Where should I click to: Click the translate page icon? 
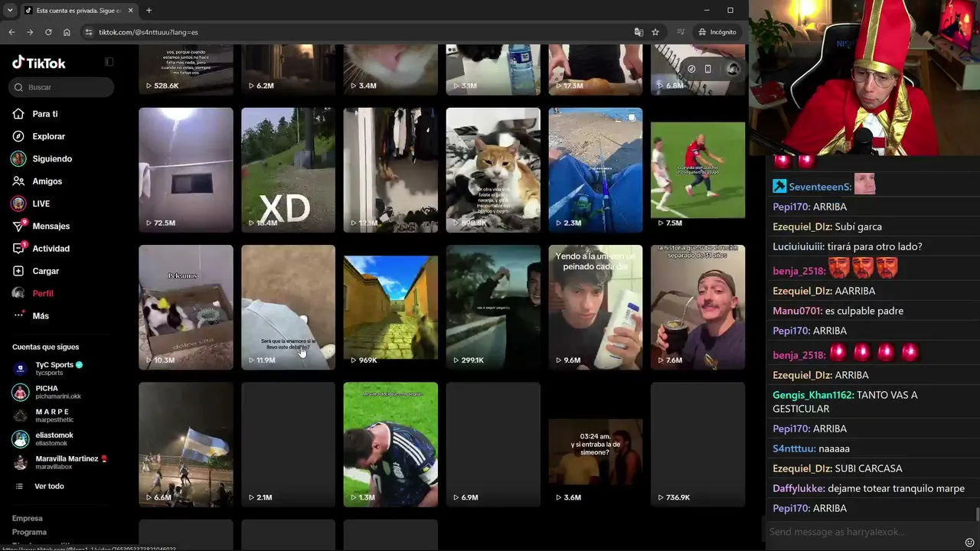tap(639, 32)
